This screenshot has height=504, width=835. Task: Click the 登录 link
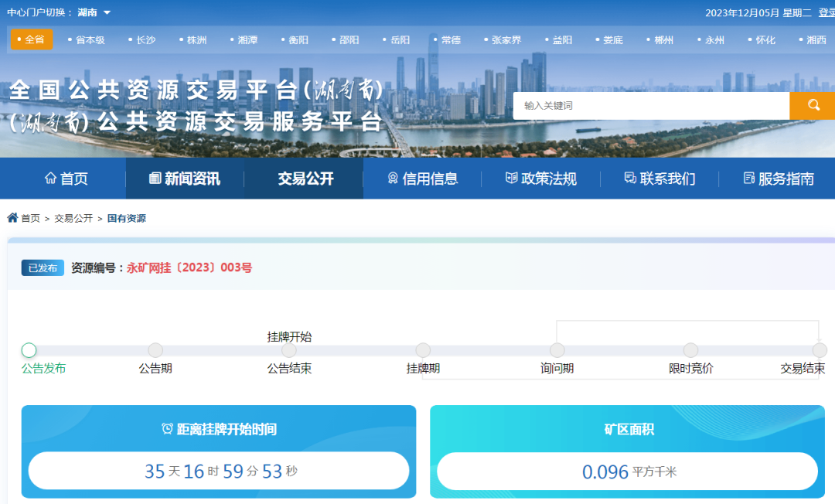tap(826, 12)
